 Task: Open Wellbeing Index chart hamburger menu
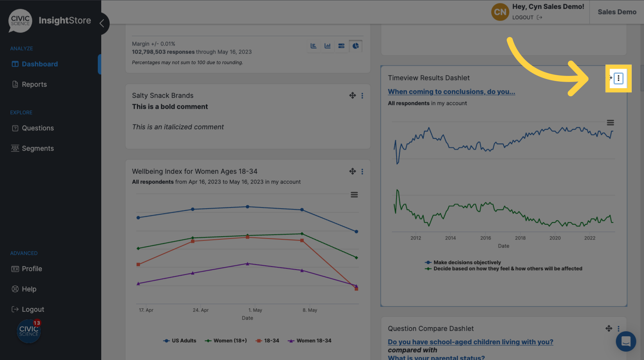(354, 195)
